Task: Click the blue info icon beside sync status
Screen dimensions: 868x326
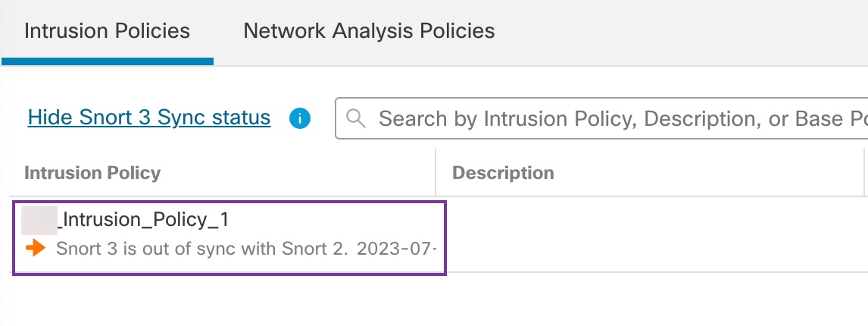Action: (x=300, y=118)
